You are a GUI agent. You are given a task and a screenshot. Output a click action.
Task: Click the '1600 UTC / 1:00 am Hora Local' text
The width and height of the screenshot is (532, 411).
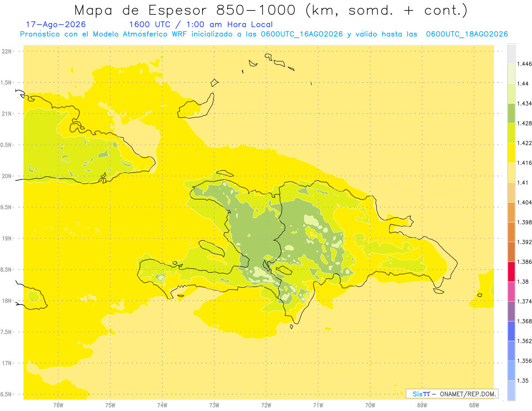[x=200, y=25]
